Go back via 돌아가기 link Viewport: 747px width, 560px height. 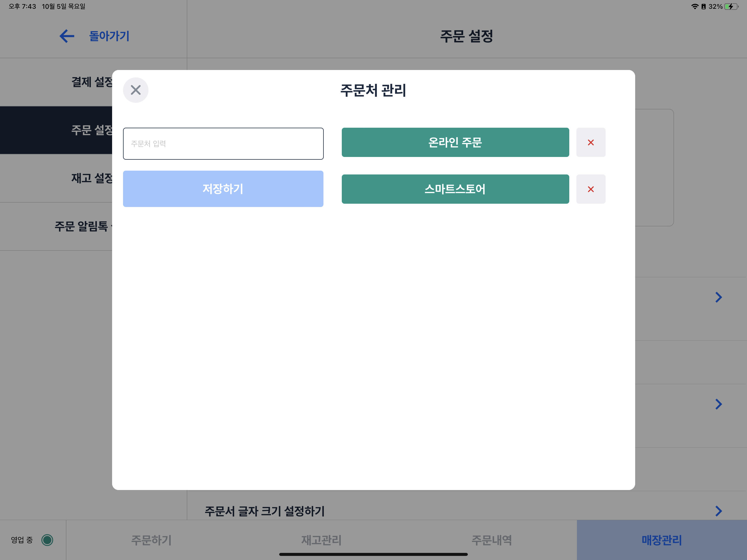109,36
